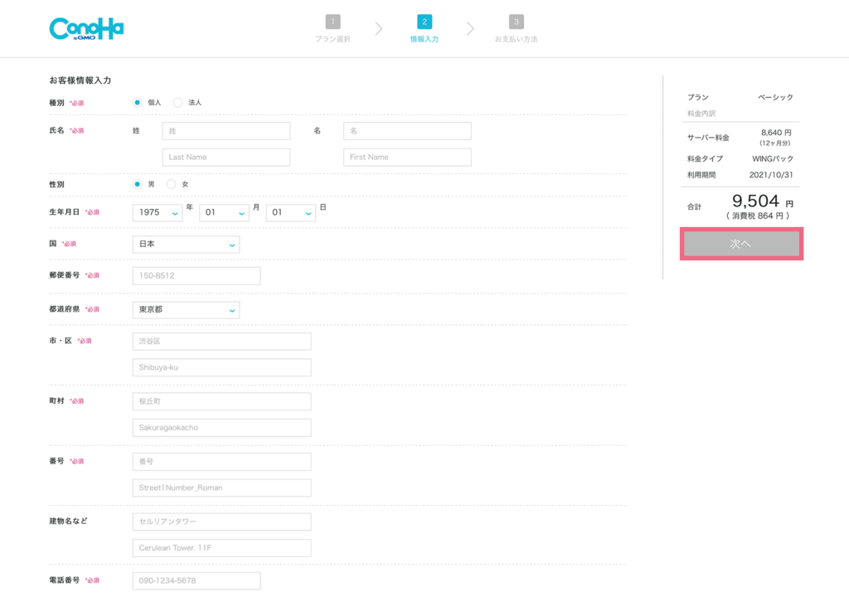This screenshot has width=849, height=616.
Task: Open country dropdown showing 日本
Action: [x=186, y=244]
